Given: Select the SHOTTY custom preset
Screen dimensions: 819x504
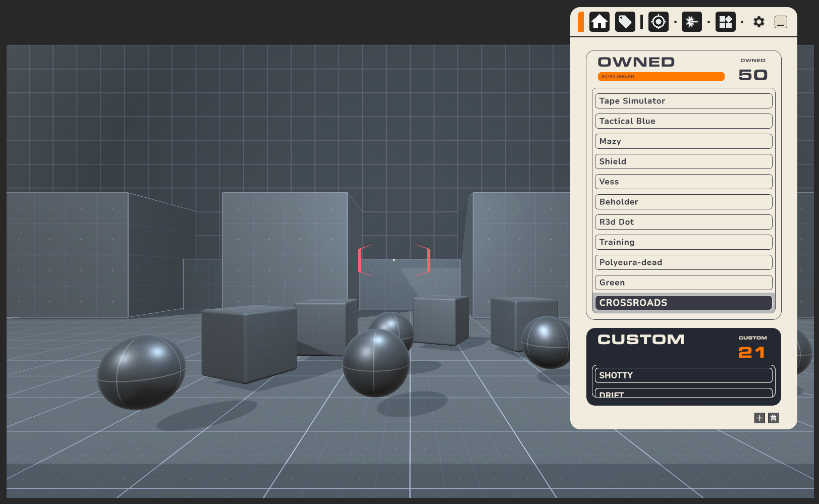Looking at the screenshot, I should pyautogui.click(x=683, y=375).
